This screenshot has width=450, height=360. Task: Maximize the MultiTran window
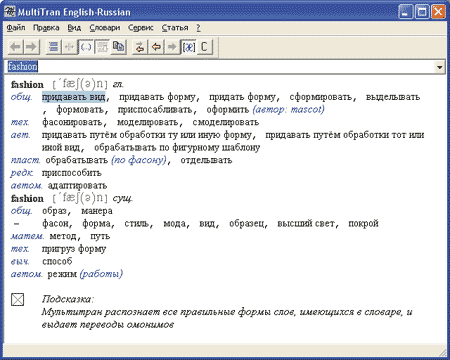click(x=422, y=12)
